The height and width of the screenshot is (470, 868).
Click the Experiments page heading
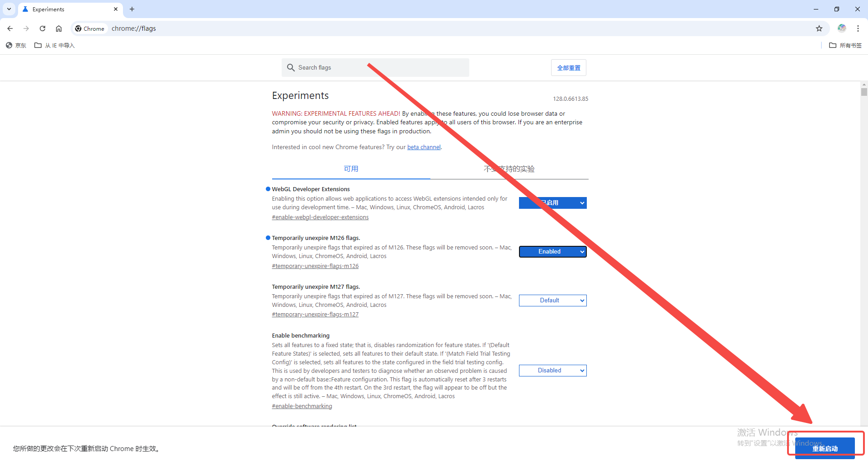(300, 96)
